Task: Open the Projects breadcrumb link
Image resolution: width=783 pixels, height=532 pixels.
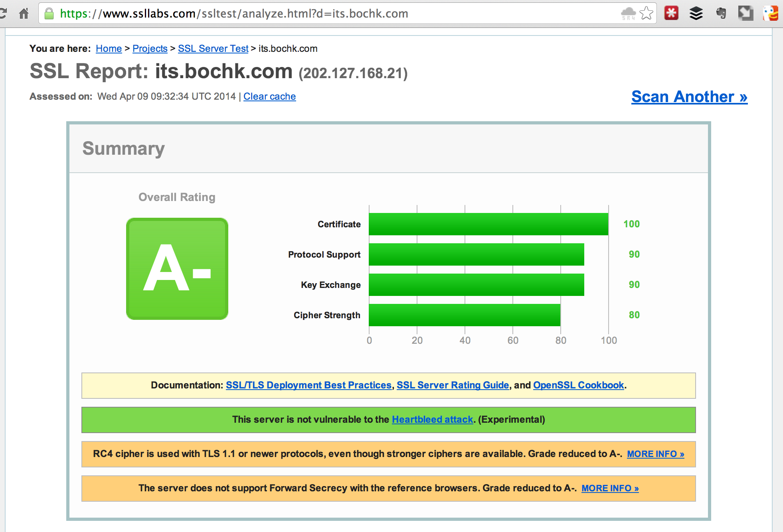Action: (150, 49)
